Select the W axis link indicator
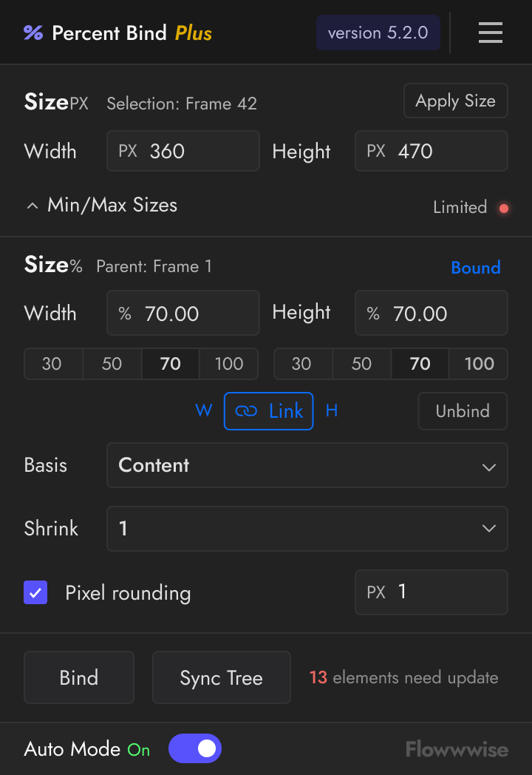 tap(203, 411)
